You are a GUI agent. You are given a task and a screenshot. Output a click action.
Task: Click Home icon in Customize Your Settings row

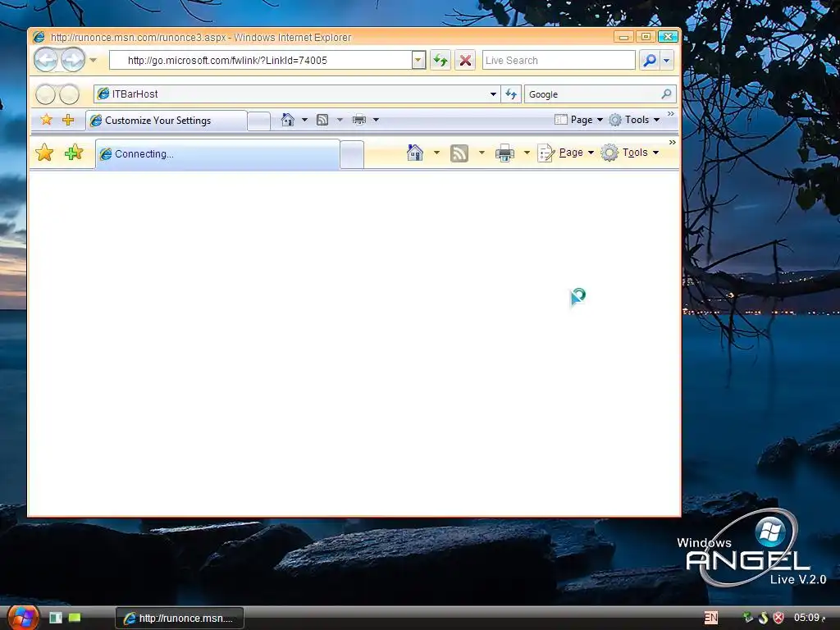tap(288, 120)
